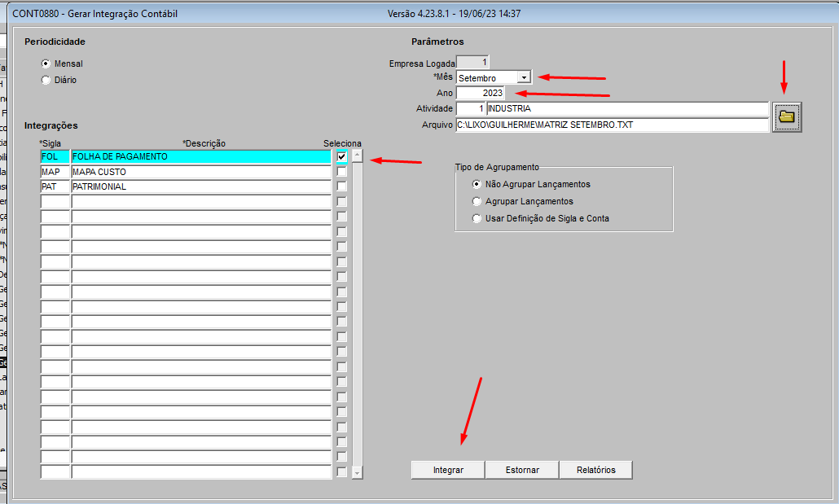The height and width of the screenshot is (504, 839).
Task: Click the Integrar button
Action: (448, 470)
